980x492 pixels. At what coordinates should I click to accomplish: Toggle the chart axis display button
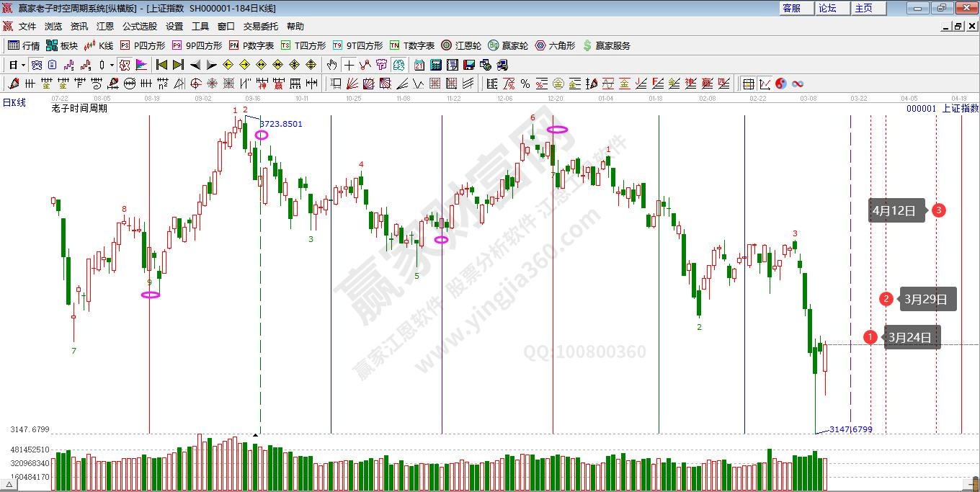pos(765,84)
